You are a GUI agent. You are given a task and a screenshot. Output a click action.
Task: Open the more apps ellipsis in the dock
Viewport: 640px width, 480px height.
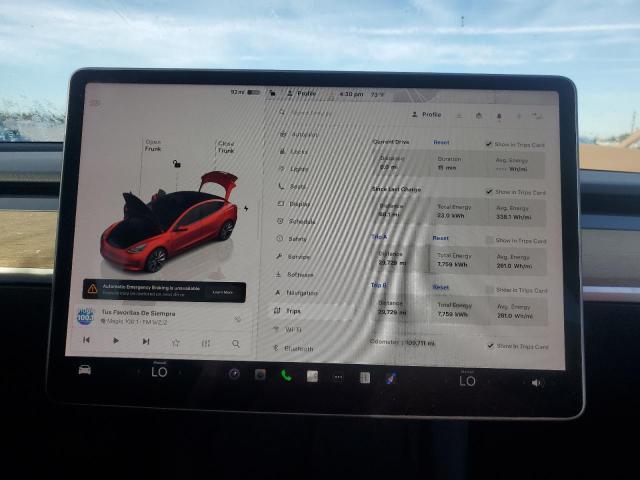338,377
